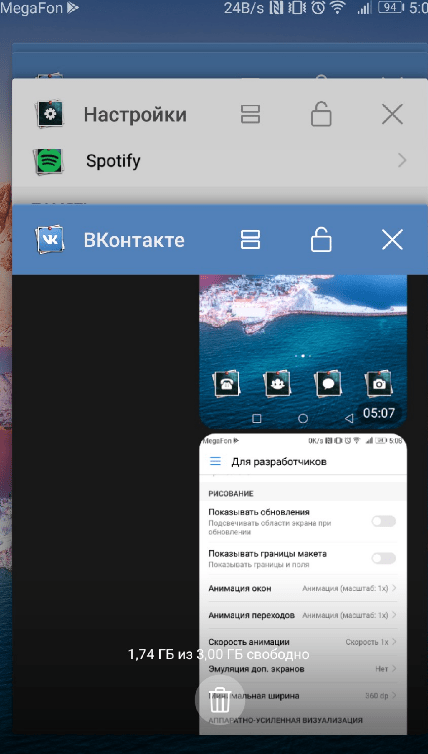The image size is (428, 754).
Task: Open hamburger menu in Для разработчиков
Action: click(215, 461)
